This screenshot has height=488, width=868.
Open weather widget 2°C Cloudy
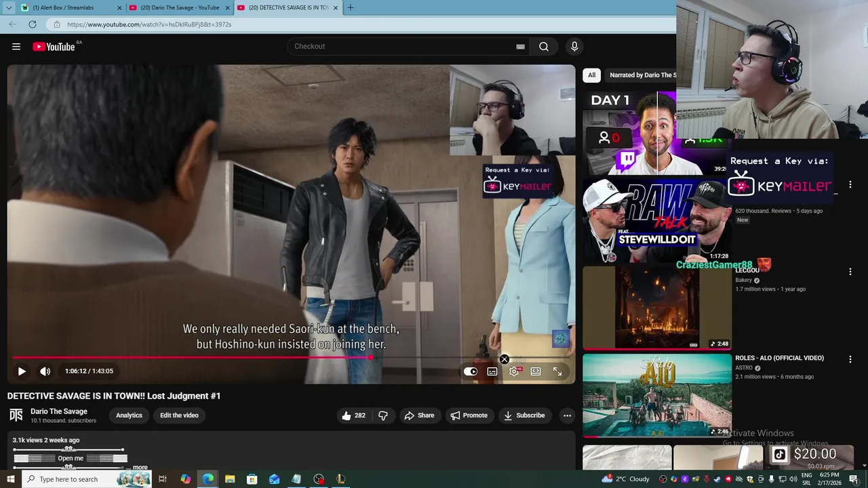(625, 479)
